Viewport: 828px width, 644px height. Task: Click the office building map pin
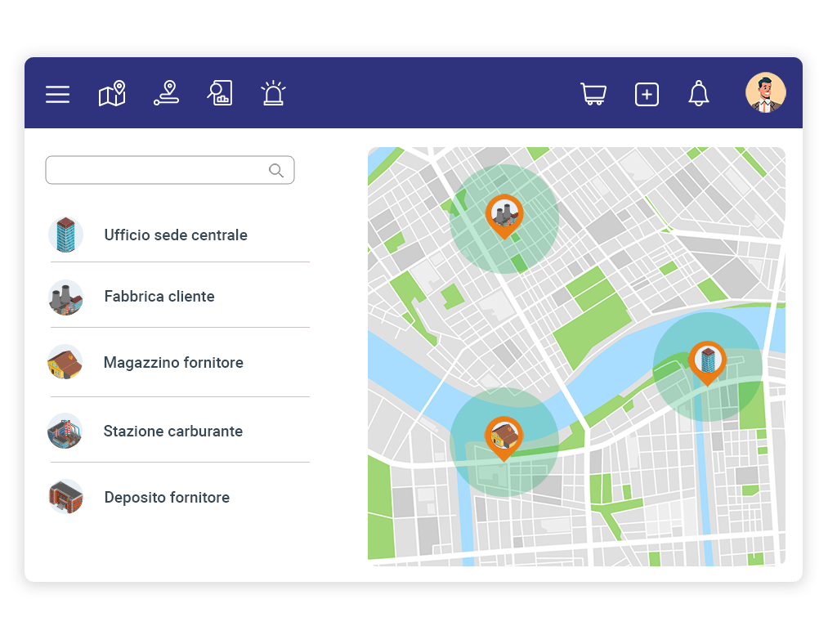click(x=707, y=360)
